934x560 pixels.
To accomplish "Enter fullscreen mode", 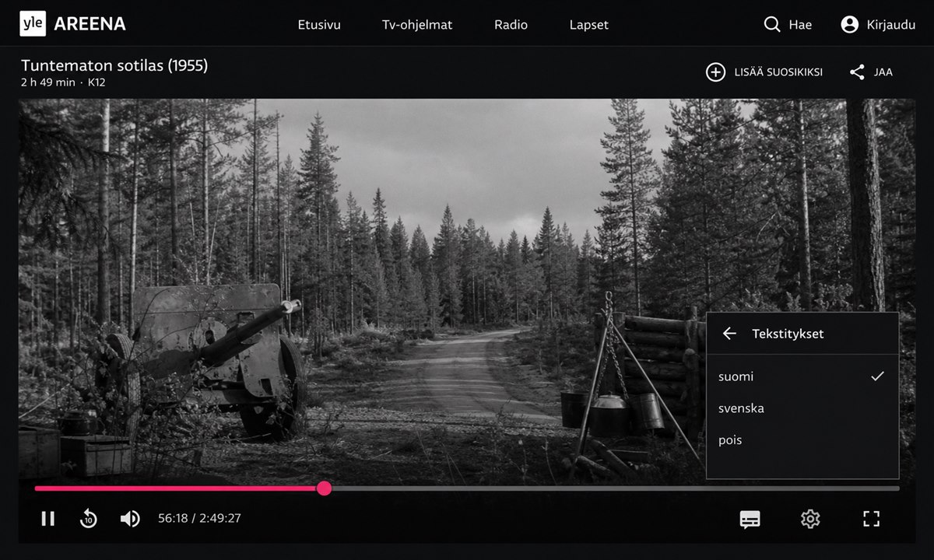I will pos(871,519).
